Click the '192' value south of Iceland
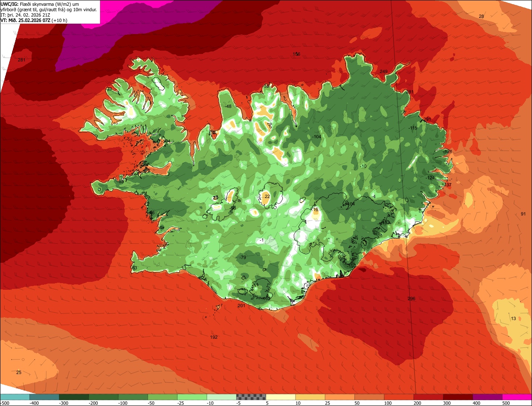The image size is (532, 406). pyautogui.click(x=214, y=337)
